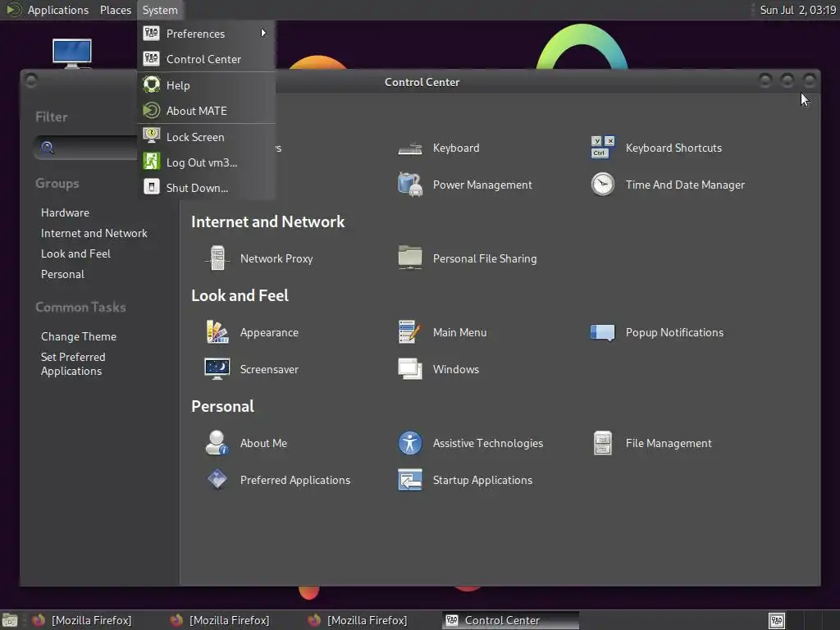Click the clock showing Sun Jul 2
Screen dimensions: 840x630
(x=797, y=10)
